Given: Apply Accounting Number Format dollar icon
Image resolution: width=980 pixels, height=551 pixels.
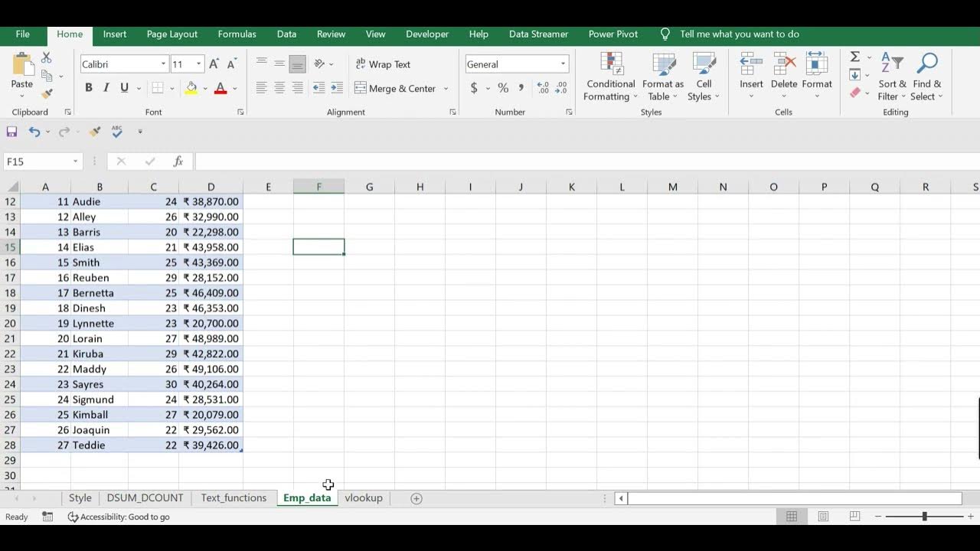Looking at the screenshot, I should coord(474,88).
